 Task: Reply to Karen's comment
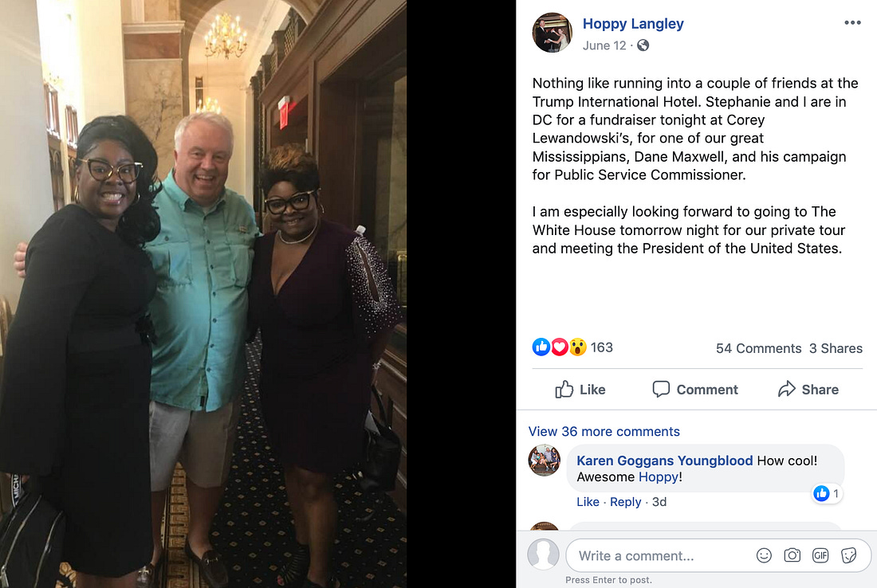point(625,502)
